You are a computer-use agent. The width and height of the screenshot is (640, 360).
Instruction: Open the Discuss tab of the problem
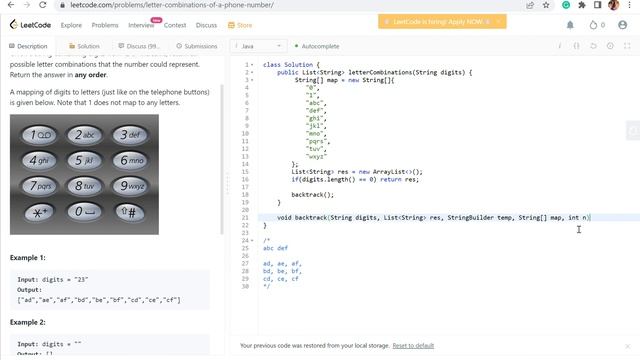pos(139,46)
